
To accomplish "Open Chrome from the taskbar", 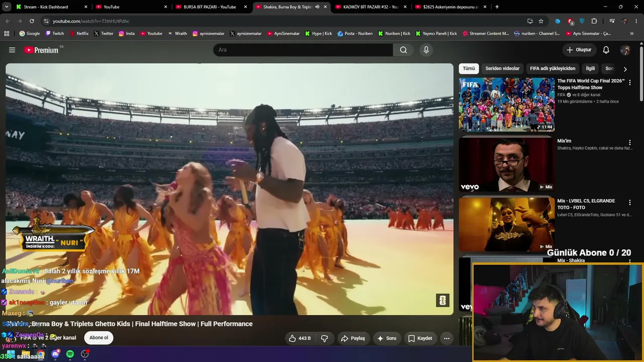I will pos(40,354).
